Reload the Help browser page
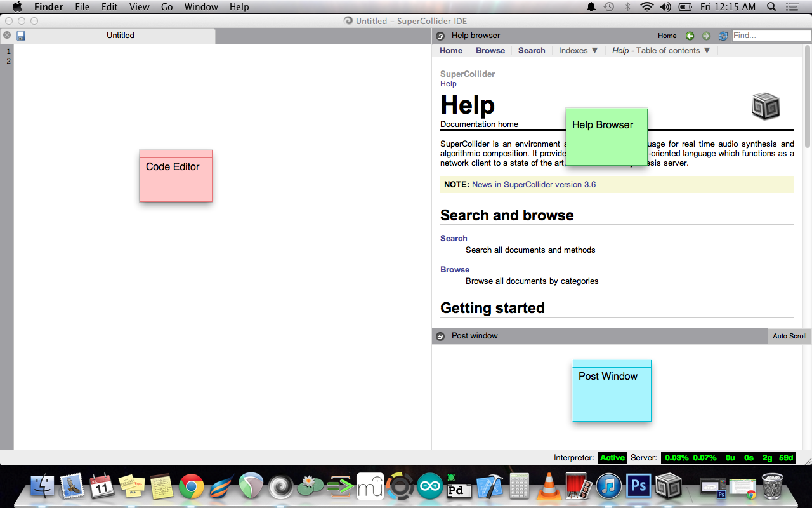 click(x=723, y=36)
